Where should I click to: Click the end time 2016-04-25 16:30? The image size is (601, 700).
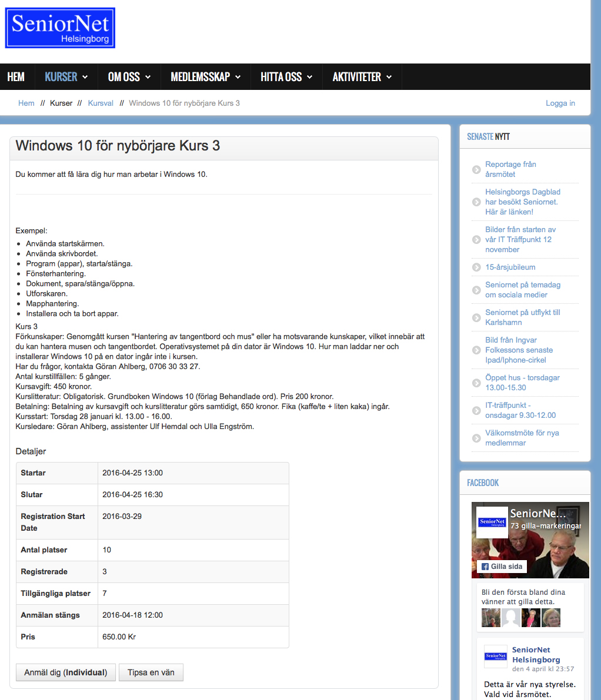(x=133, y=495)
